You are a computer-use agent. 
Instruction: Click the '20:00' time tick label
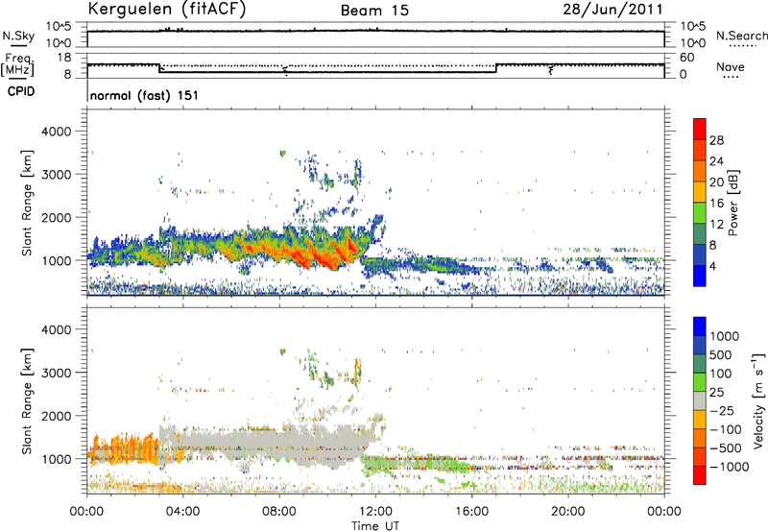coord(567,512)
